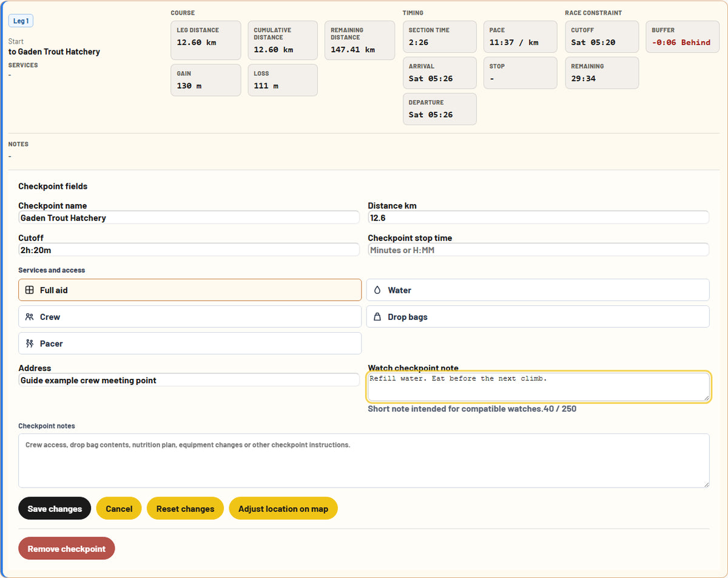The height and width of the screenshot is (578, 728).
Task: Click the Checkpoint fields heading
Action: [53, 186]
